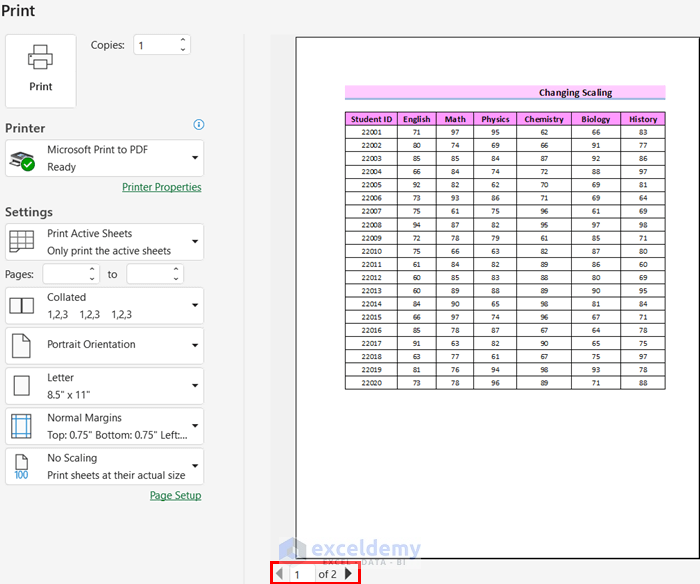Viewport: 700px width, 584px height.
Task: Expand the Print Active Sheets dropdown
Action: pos(104,242)
